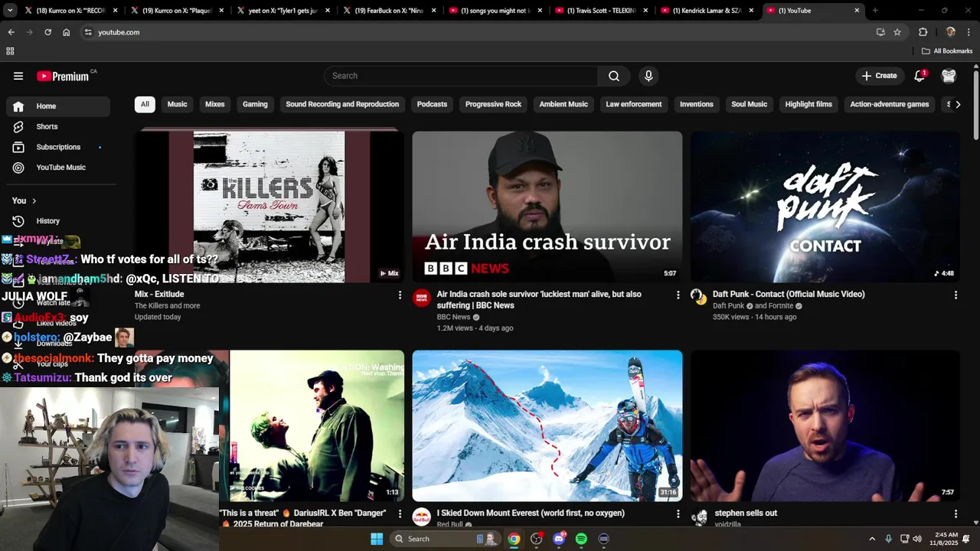Open new Chrome tab

(x=875, y=11)
